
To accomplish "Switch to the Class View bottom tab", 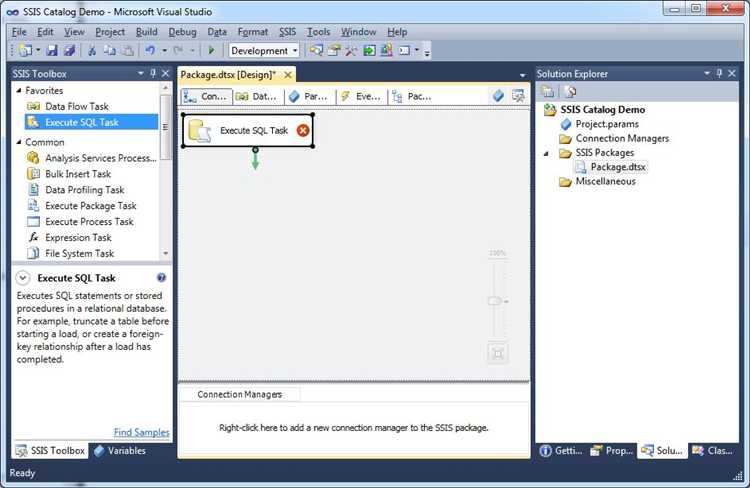I will (713, 451).
